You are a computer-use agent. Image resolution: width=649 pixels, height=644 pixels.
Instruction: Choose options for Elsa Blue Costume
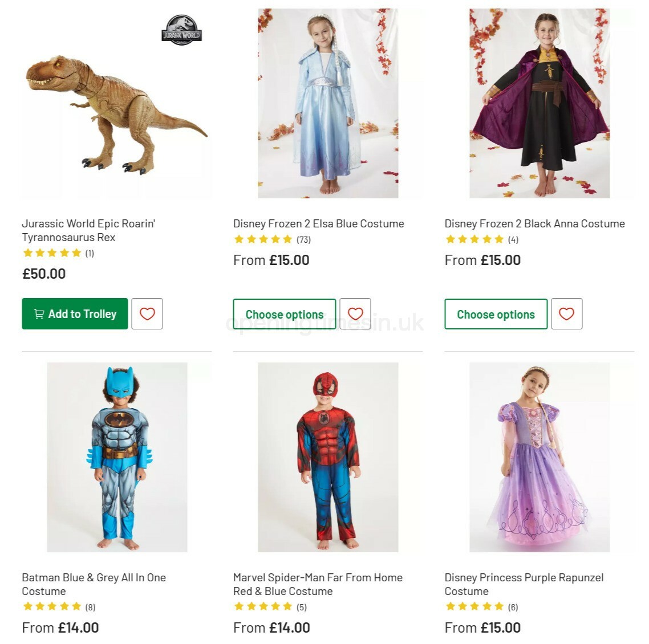[284, 314]
